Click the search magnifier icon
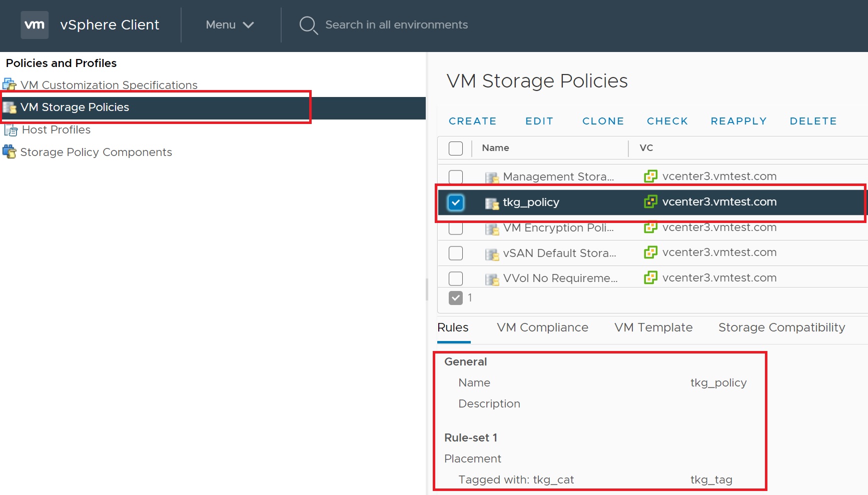Screen dimensions: 868x495 308,25
